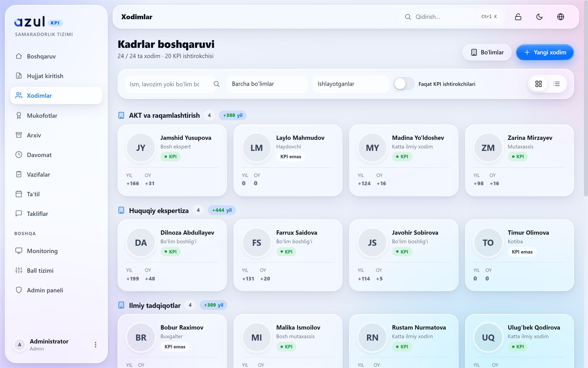
Task: Switch to list view icon
Action: click(556, 84)
